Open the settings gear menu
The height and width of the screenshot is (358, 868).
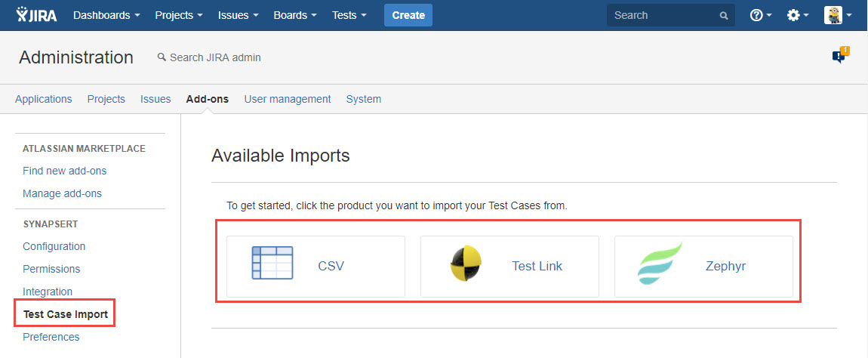point(798,15)
